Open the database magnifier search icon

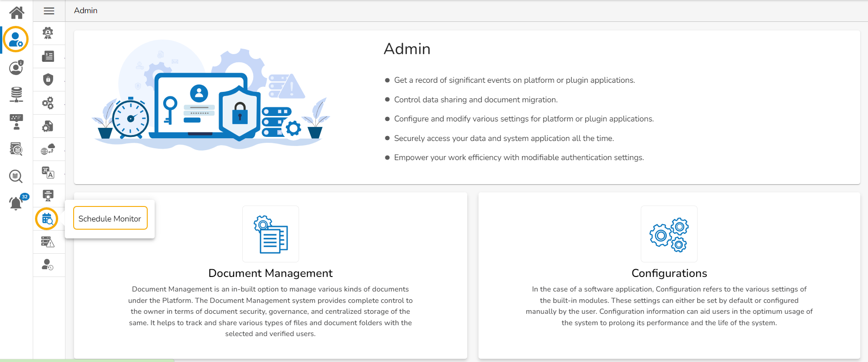tap(16, 176)
